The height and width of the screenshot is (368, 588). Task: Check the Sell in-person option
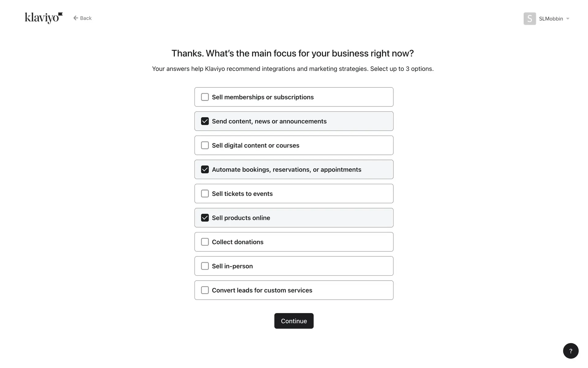point(205,266)
